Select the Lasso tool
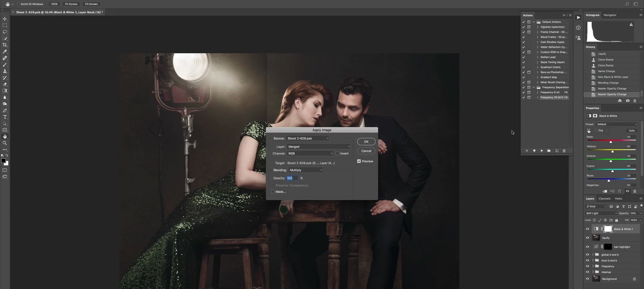The image size is (644, 289). pos(5,32)
